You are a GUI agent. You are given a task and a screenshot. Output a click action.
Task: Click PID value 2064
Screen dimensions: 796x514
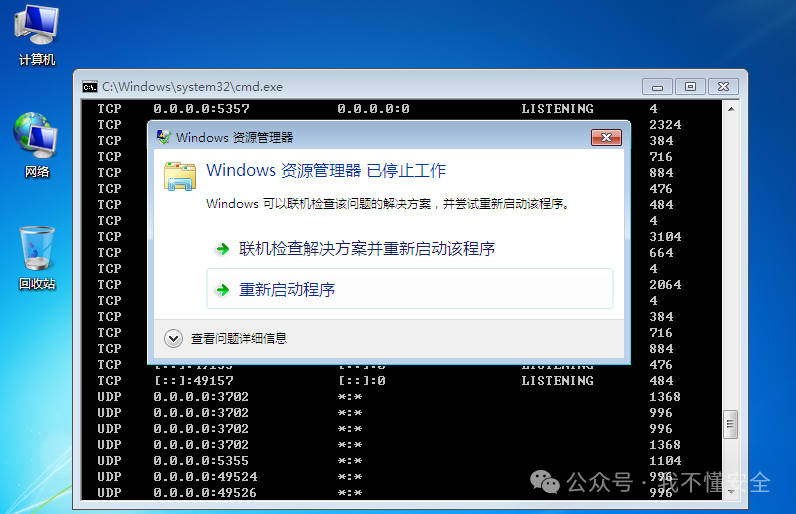tap(665, 285)
